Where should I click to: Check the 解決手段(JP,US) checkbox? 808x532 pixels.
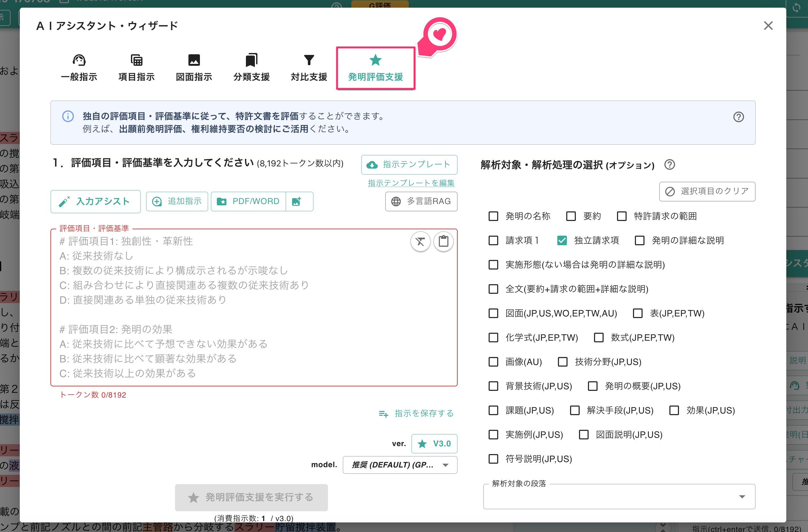(575, 410)
